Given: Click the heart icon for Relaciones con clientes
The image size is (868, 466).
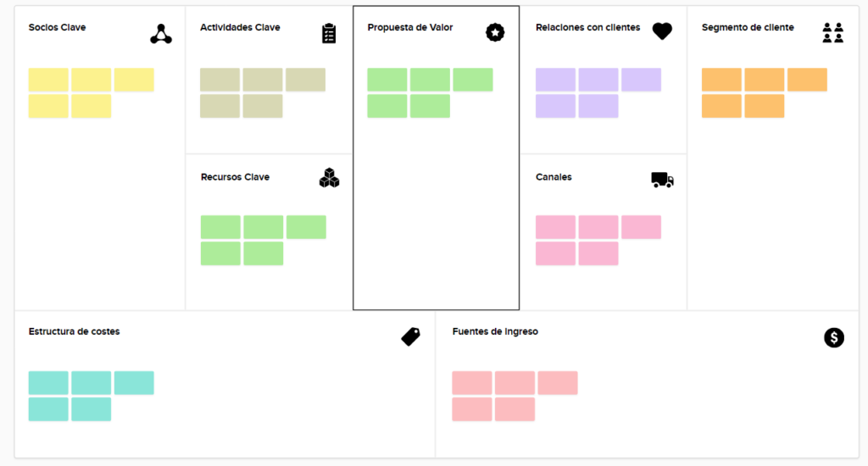Looking at the screenshot, I should click(662, 31).
